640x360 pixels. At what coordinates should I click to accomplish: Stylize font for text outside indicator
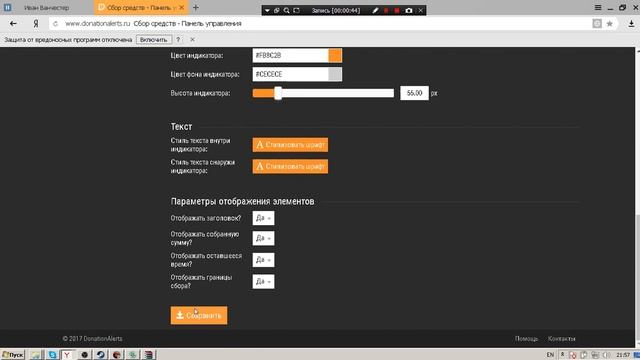pyautogui.click(x=290, y=167)
